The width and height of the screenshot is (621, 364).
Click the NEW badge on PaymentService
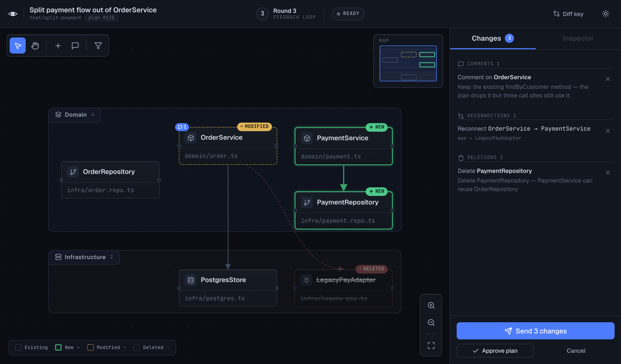377,127
